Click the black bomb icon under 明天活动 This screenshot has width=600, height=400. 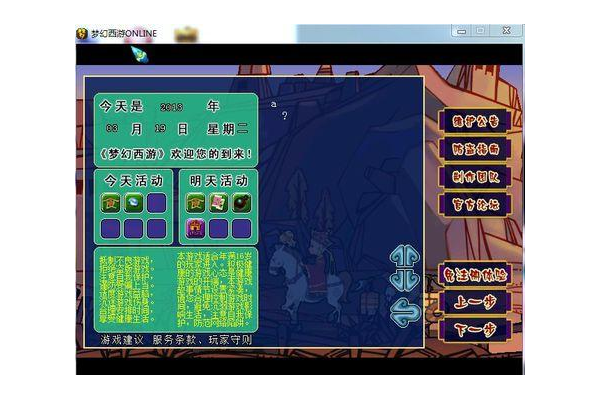(242, 203)
